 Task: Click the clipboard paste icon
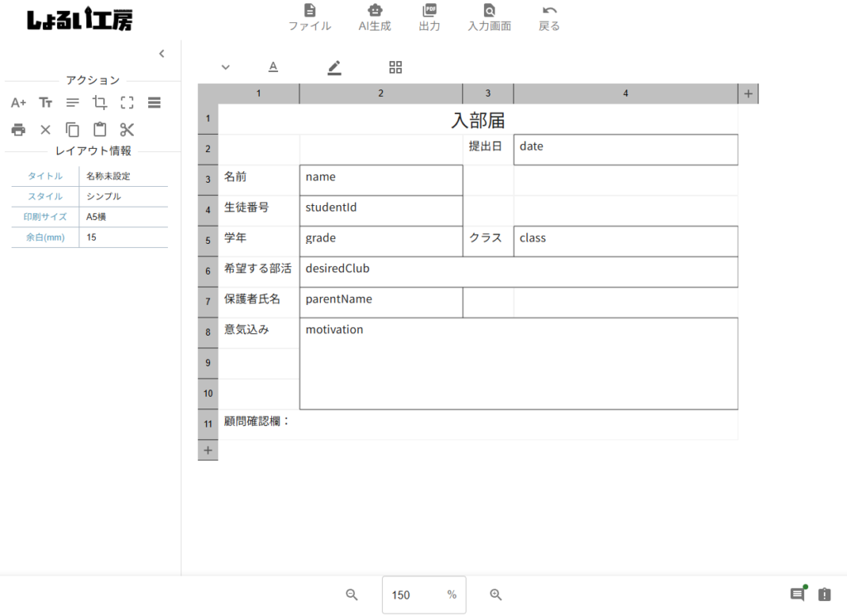point(100,130)
